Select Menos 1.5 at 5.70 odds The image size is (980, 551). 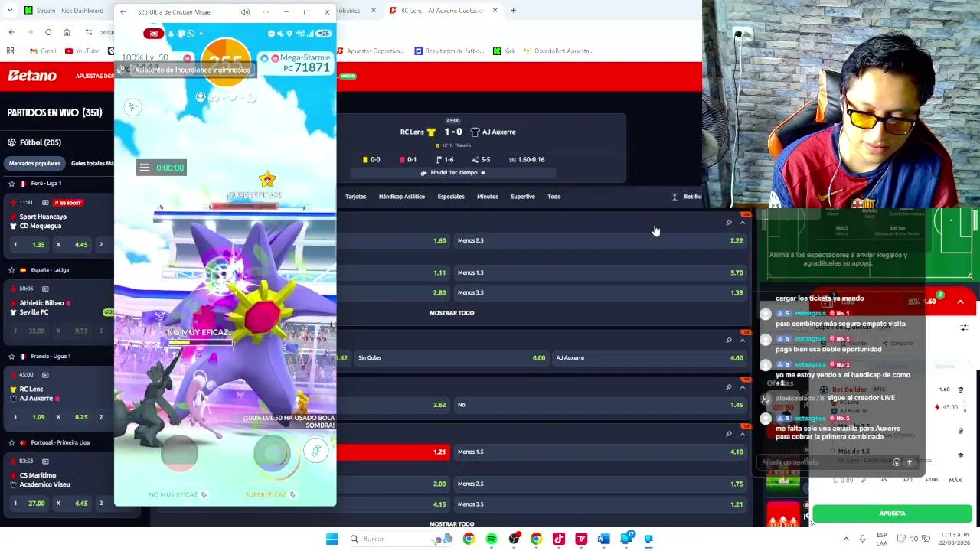[x=599, y=272]
